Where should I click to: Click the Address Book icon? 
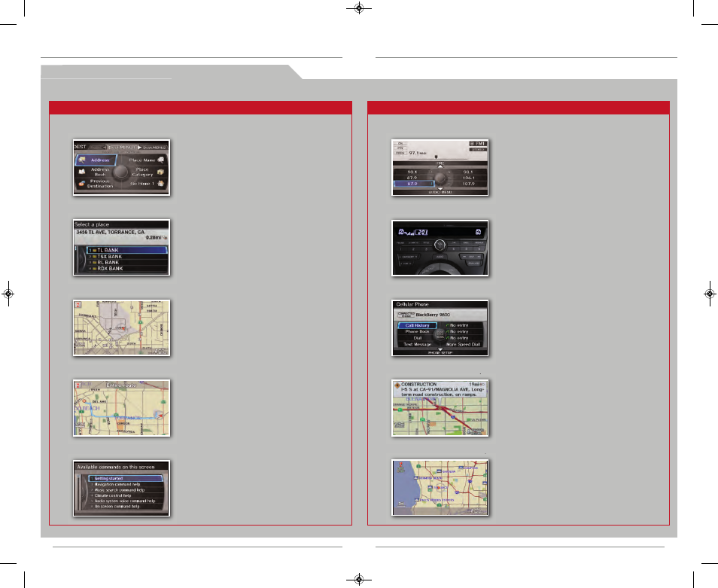[82, 172]
